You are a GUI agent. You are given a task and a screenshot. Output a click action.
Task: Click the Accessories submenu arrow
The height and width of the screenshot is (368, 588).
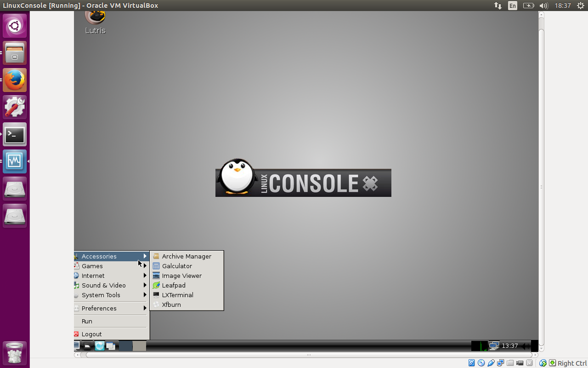145,256
